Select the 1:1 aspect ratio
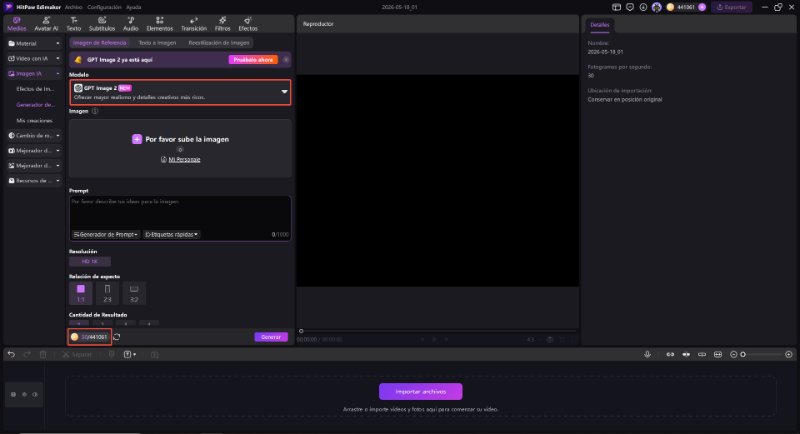This screenshot has width=800, height=434. (81, 293)
